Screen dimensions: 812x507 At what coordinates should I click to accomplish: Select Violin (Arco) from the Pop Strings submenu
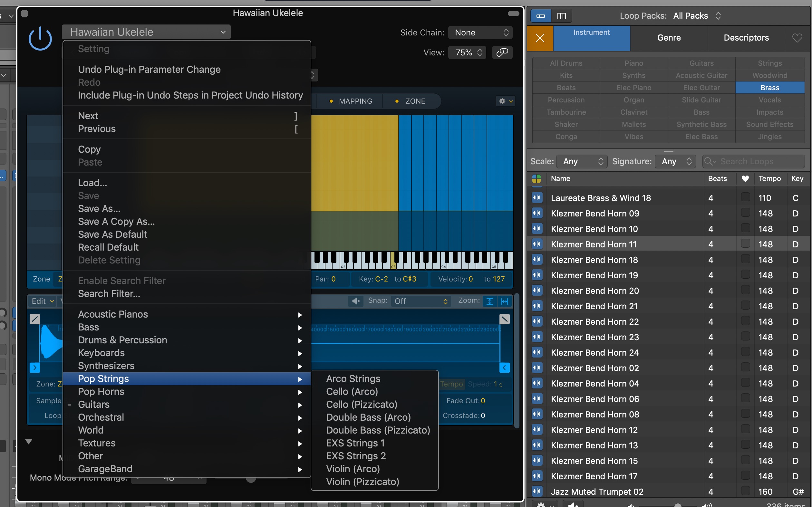click(353, 469)
